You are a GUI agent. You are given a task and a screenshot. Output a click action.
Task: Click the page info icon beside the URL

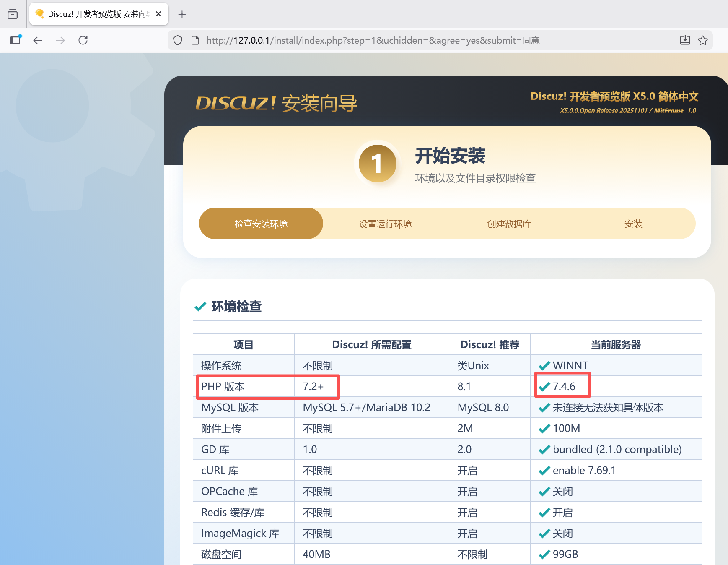[195, 40]
